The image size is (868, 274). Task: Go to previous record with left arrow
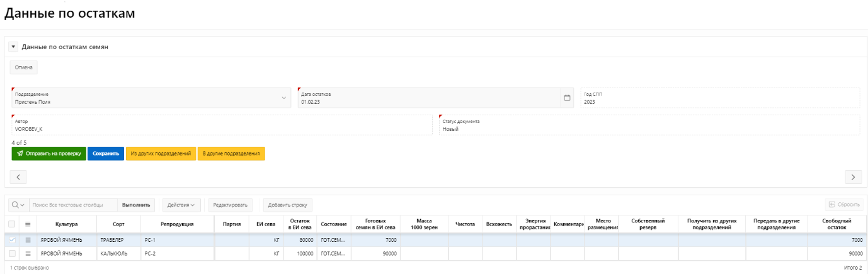click(x=18, y=177)
